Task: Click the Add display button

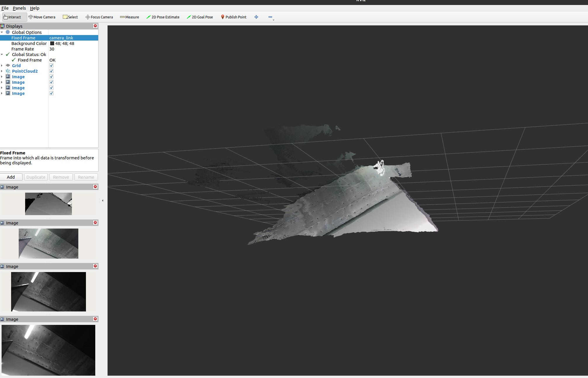Action: click(x=11, y=177)
